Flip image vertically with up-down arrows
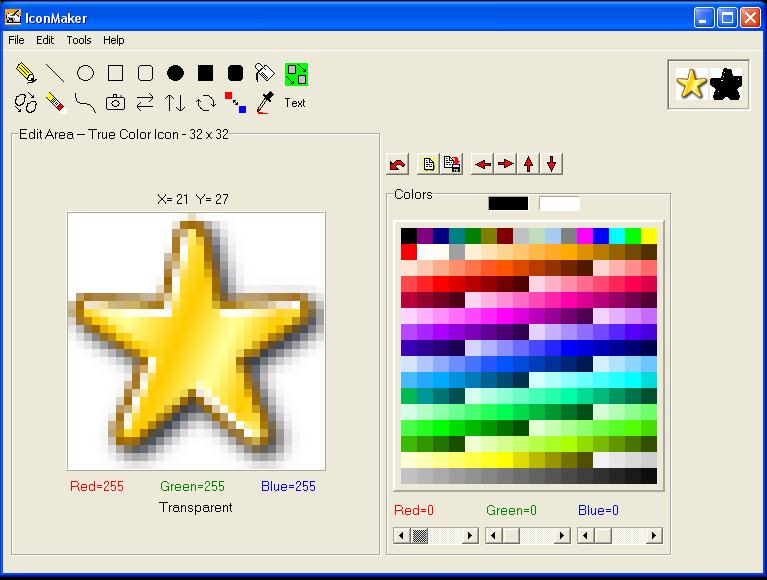 [175, 103]
